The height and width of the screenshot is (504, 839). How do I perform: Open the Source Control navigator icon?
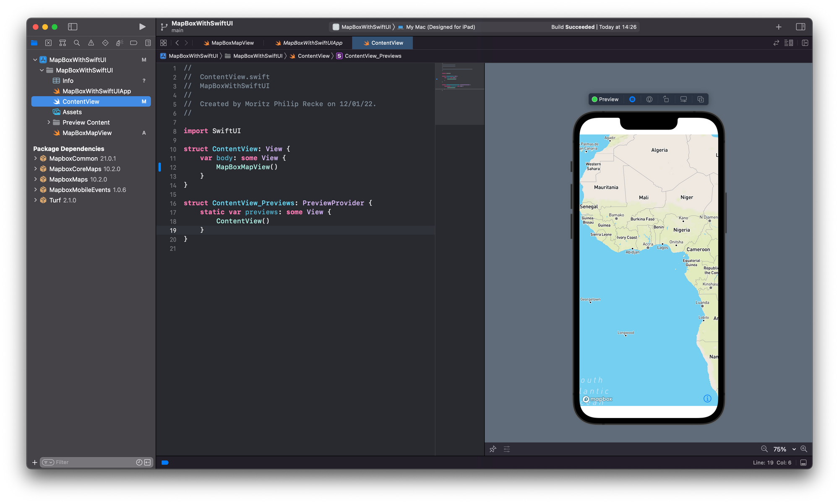click(x=48, y=43)
